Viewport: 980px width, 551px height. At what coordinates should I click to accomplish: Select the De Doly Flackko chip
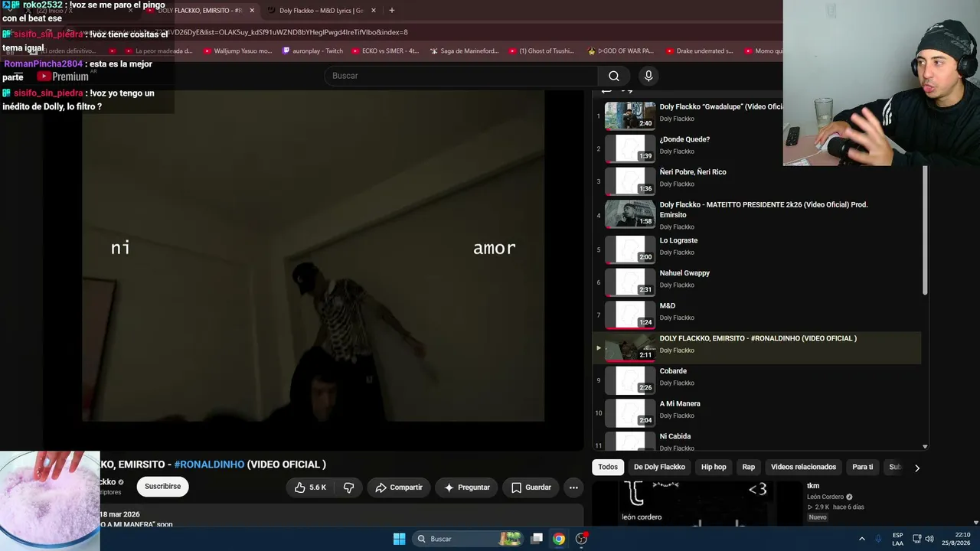(x=659, y=467)
